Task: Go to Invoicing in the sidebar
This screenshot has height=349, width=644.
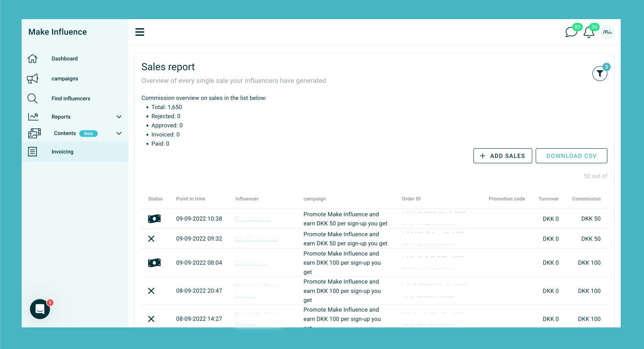Action: click(x=62, y=152)
